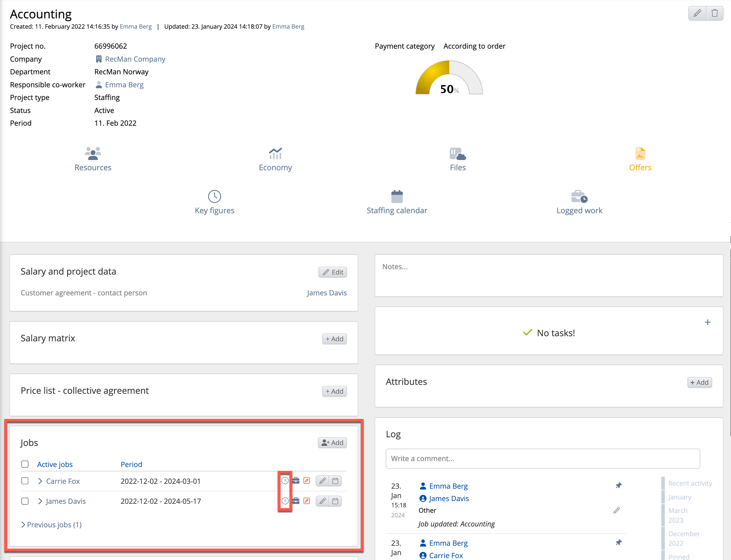Open calendar icon on James Davis job
Viewport: 731px width, 560px height.
click(336, 501)
